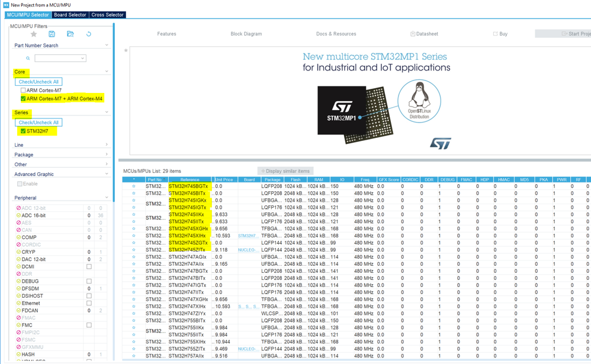This screenshot has width=591, height=364.
Task: Open the NUCLEO board link for STM32H745ZITx
Action: [x=248, y=250]
